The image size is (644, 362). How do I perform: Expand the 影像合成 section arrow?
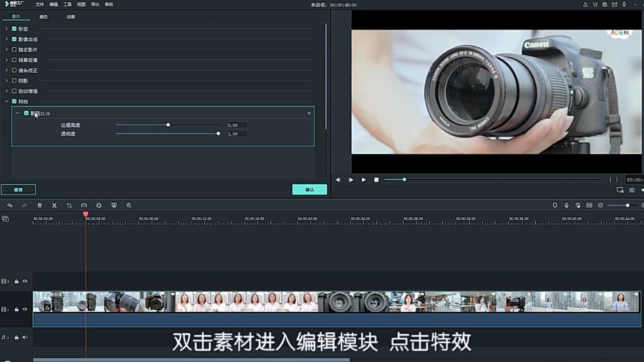pyautogui.click(x=7, y=39)
